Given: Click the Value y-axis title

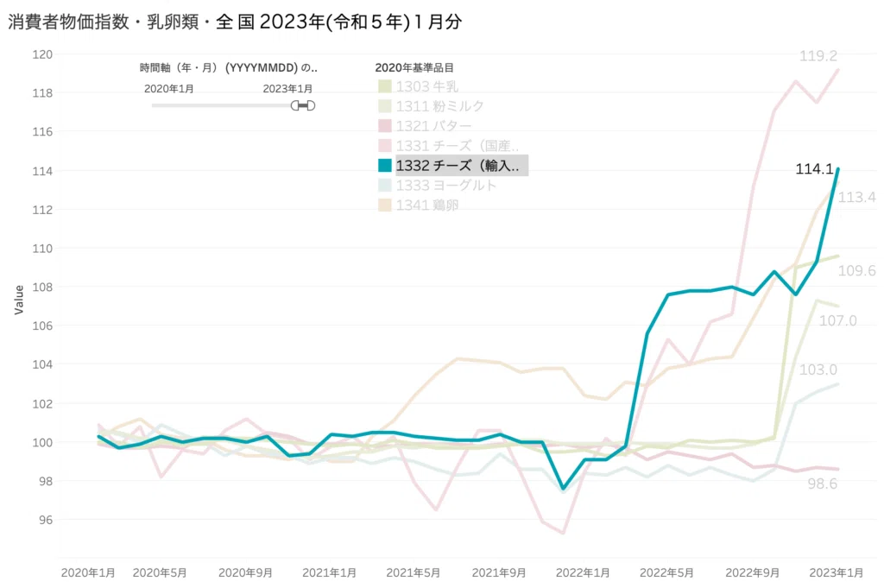Looking at the screenshot, I should 19,300.
